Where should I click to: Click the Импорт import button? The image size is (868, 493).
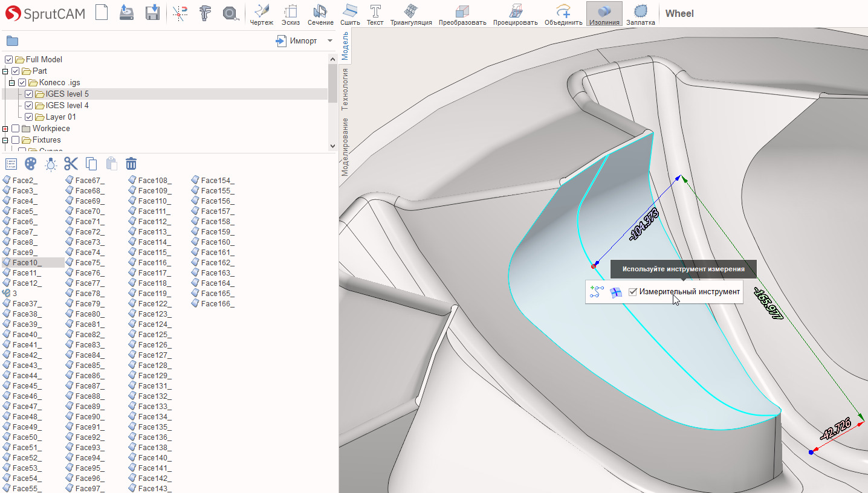(297, 41)
